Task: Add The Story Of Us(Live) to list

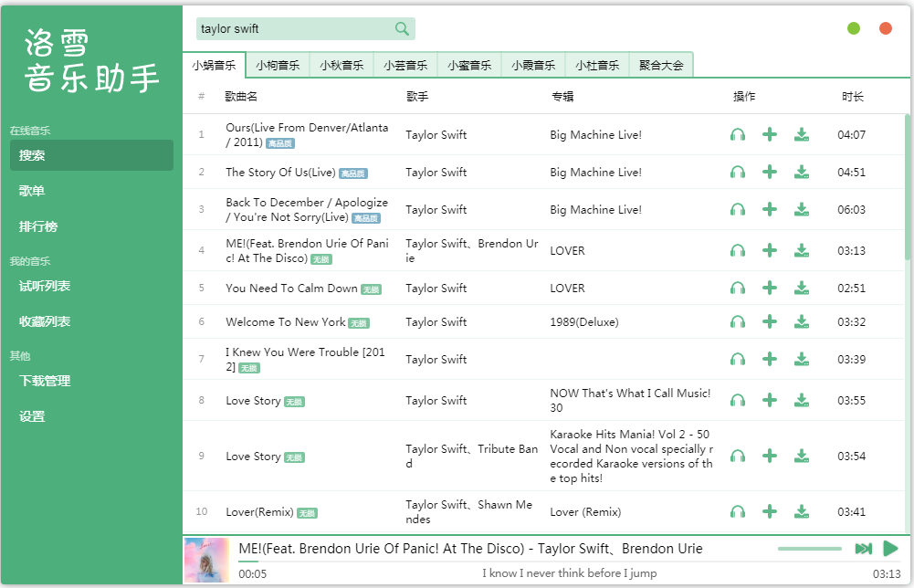Action: (770, 172)
